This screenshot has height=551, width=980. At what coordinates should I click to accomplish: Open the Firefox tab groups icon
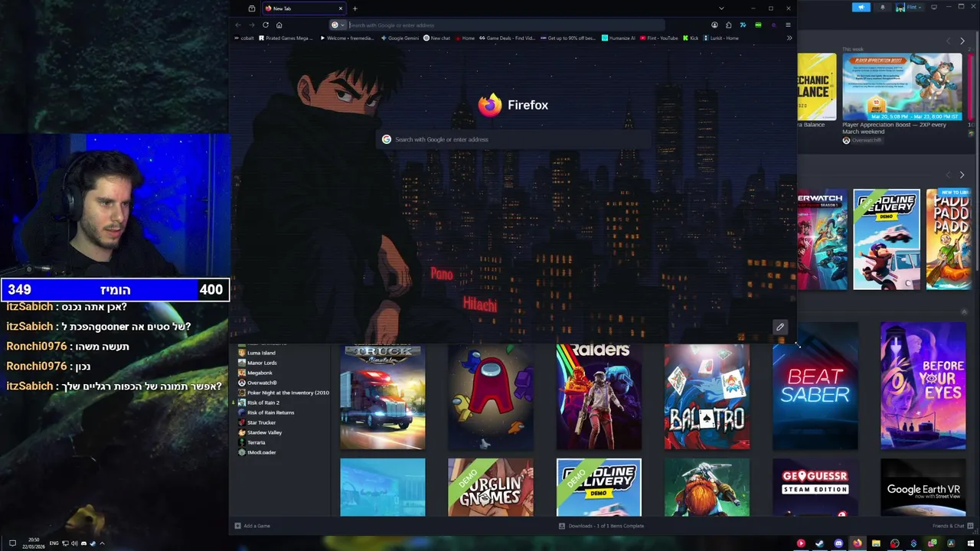tap(251, 8)
